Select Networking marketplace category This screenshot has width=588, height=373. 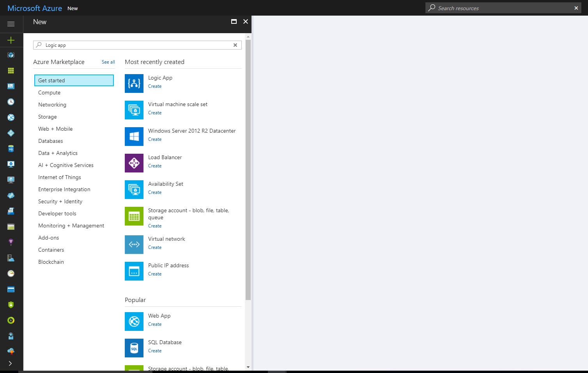[x=52, y=105]
